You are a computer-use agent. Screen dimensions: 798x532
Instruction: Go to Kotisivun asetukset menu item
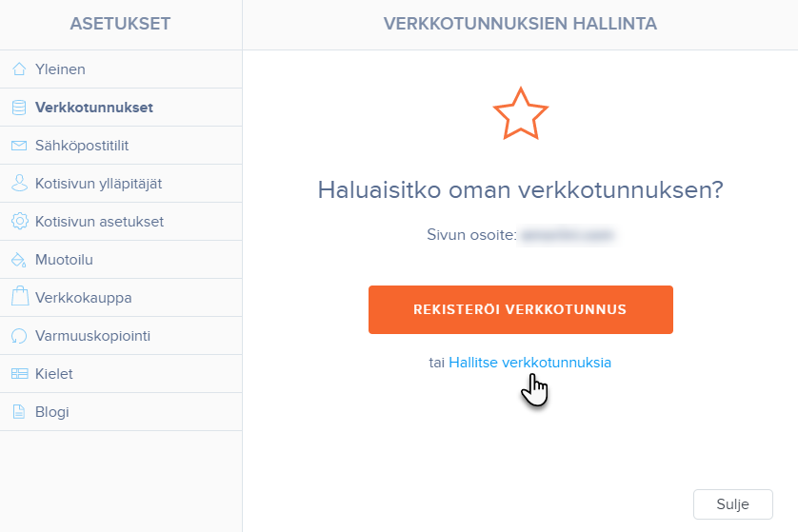pos(99,222)
